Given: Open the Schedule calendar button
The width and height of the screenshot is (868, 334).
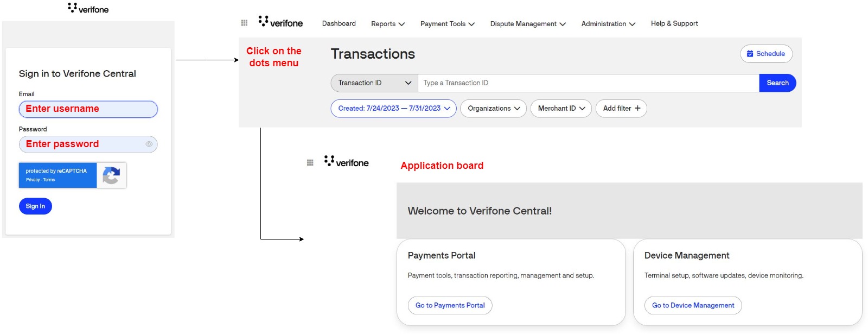Looking at the screenshot, I should (x=766, y=54).
